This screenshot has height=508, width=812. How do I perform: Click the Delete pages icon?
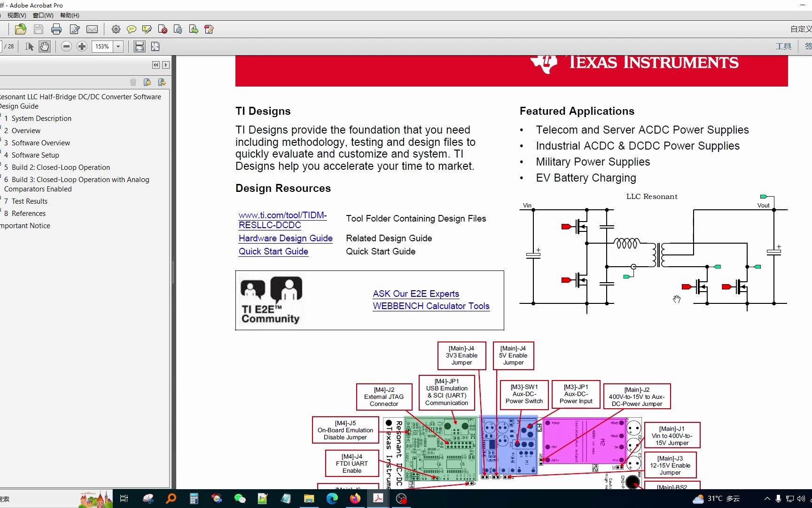point(163,29)
